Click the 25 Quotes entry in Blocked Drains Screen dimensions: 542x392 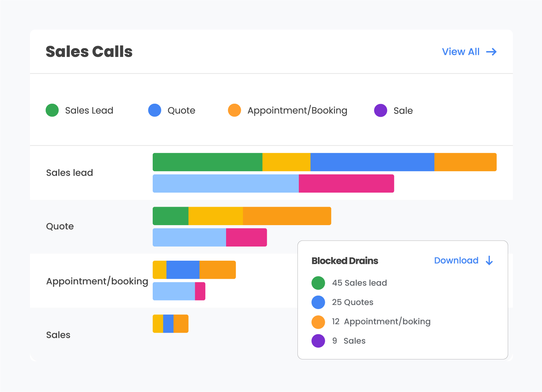click(352, 302)
